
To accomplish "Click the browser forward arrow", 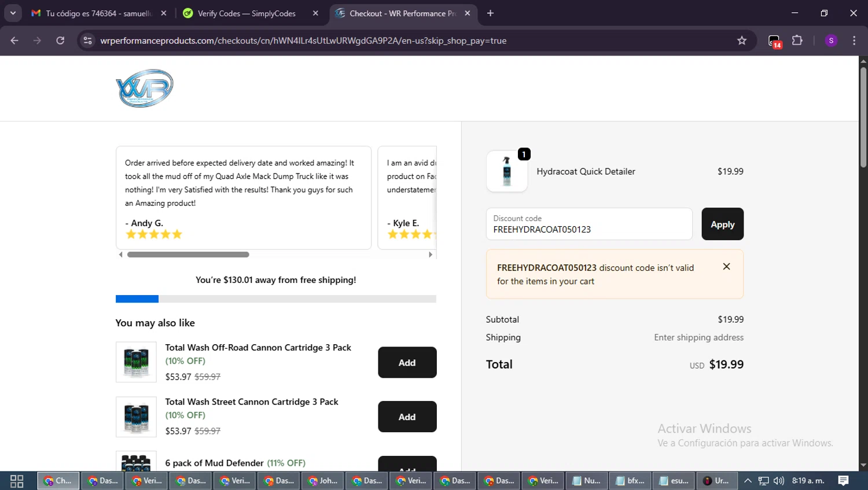I will pyautogui.click(x=37, y=40).
